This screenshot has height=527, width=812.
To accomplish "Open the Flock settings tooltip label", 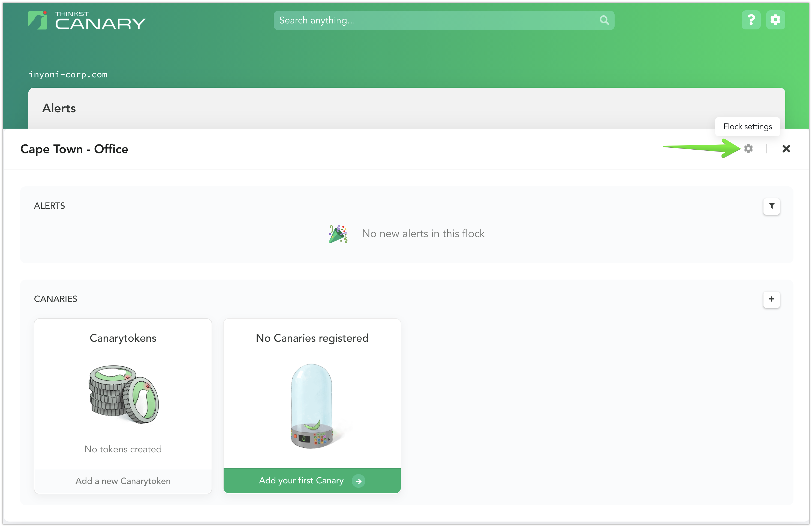I will (x=748, y=126).
